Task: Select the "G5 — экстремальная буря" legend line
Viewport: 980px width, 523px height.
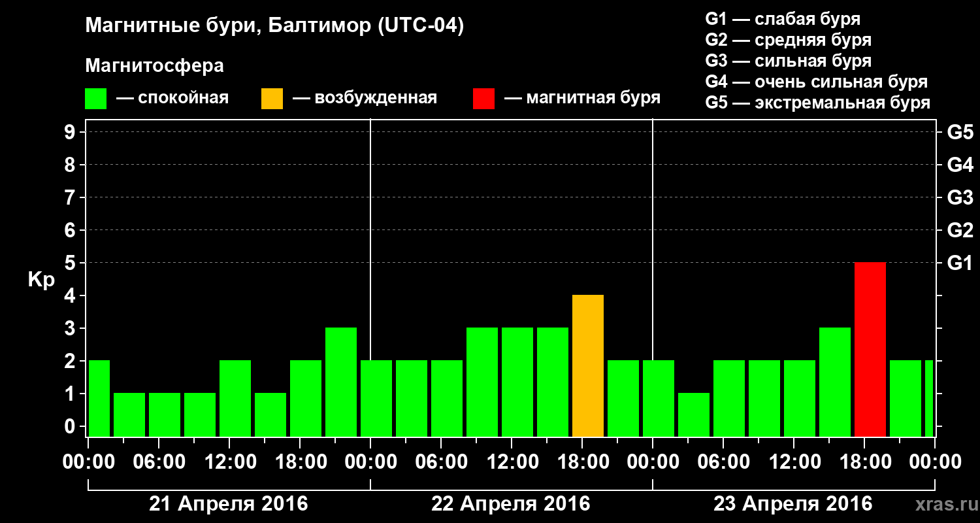Action: tap(818, 103)
